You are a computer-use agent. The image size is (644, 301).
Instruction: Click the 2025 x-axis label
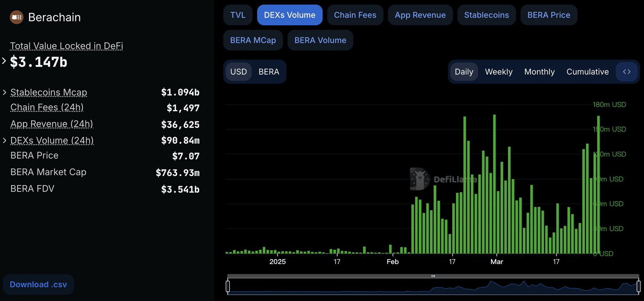pos(278,262)
